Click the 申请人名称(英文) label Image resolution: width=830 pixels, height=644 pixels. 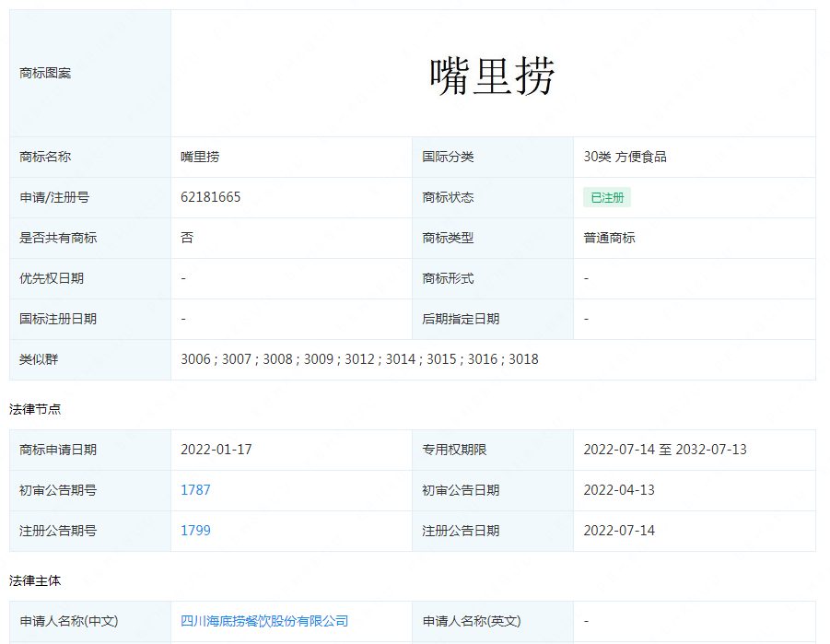pyautogui.click(x=472, y=621)
